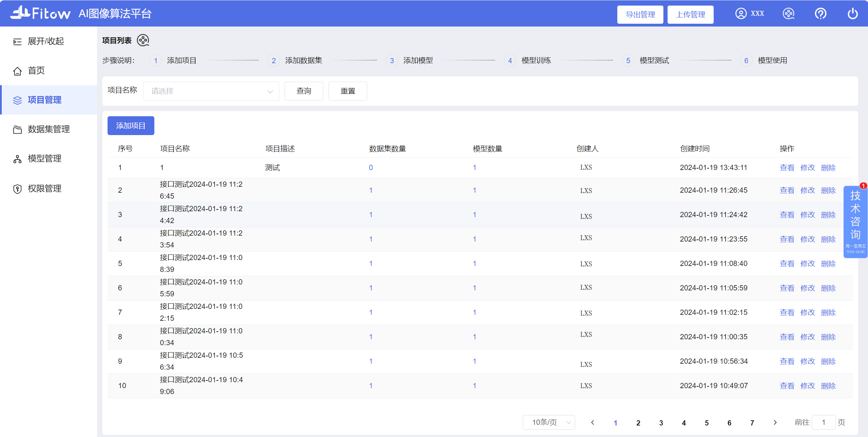Click the 创建时间 column header

click(x=695, y=149)
